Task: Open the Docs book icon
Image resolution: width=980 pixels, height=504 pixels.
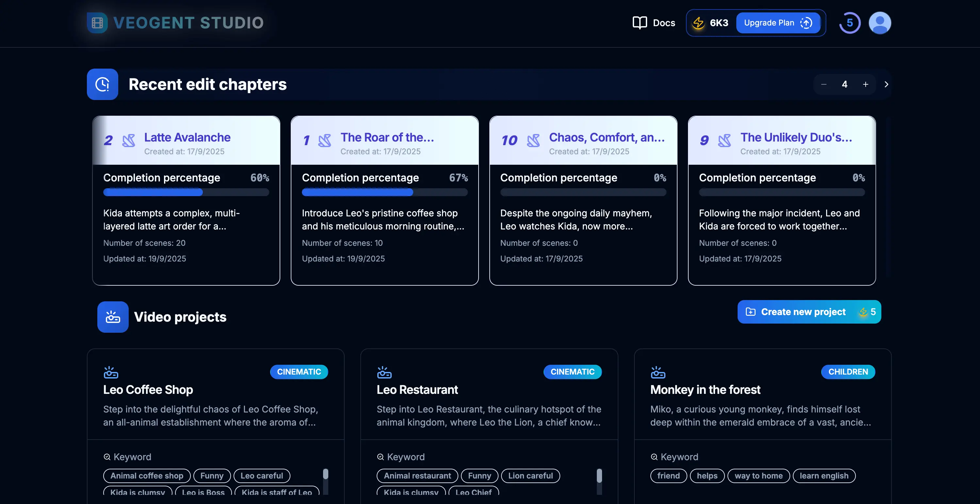Action: (x=640, y=23)
